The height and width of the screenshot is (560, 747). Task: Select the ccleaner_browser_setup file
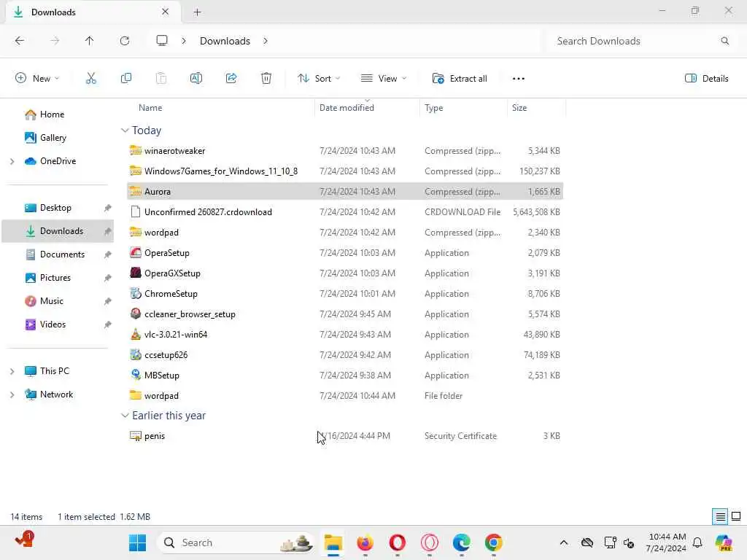[x=345, y=314]
